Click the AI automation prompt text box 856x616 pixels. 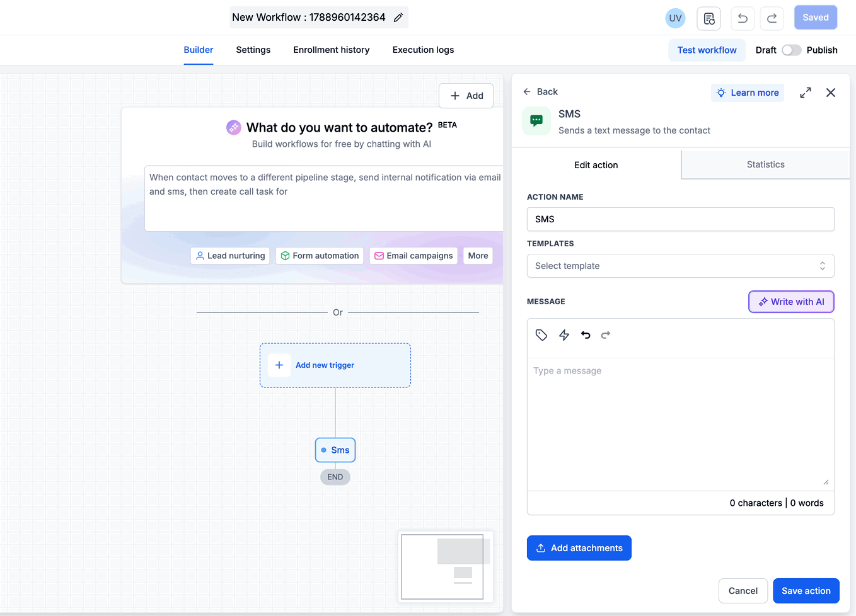pyautogui.click(x=324, y=198)
